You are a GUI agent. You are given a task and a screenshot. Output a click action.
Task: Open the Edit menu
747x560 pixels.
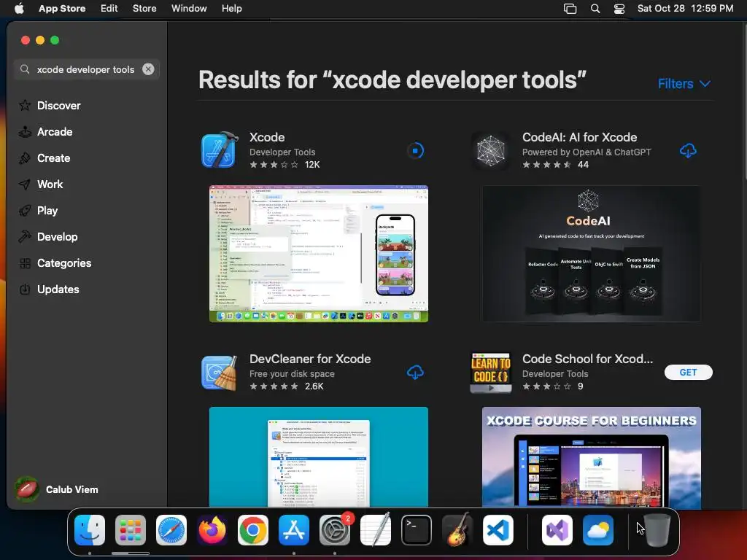(x=109, y=8)
